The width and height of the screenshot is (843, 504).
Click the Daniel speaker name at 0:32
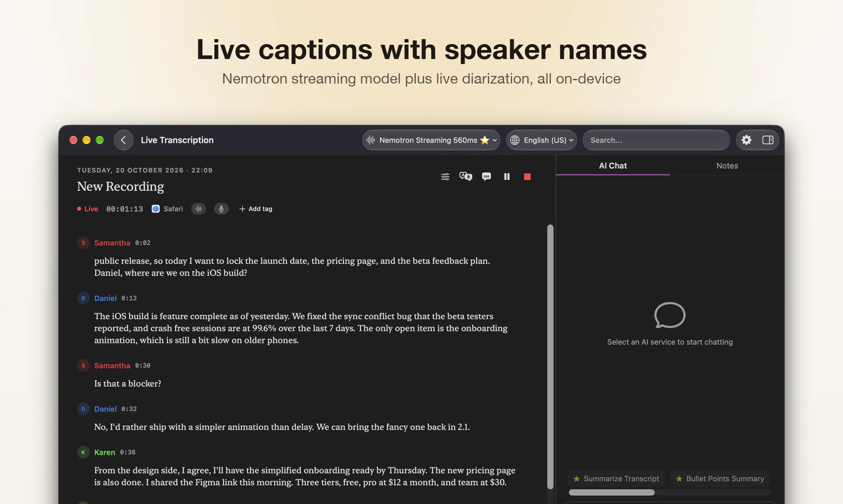(x=106, y=409)
